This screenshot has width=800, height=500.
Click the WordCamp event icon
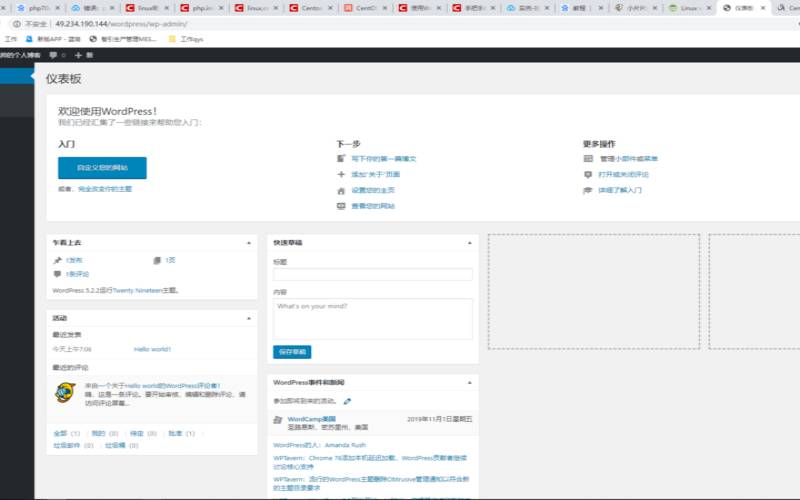tap(278, 420)
